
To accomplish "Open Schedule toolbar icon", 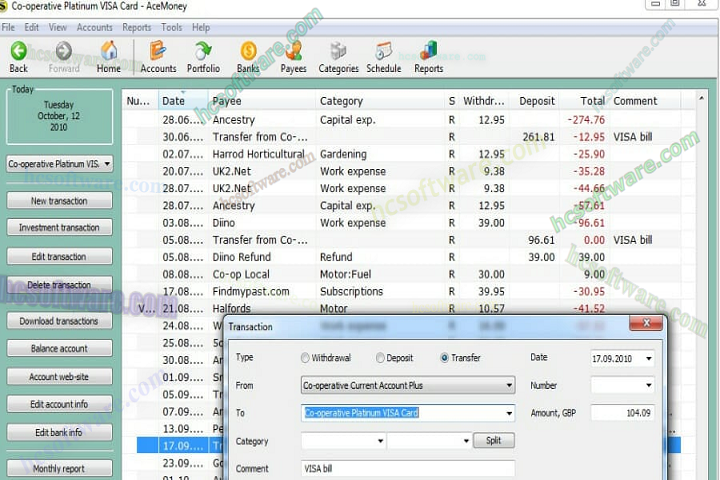I will (383, 51).
